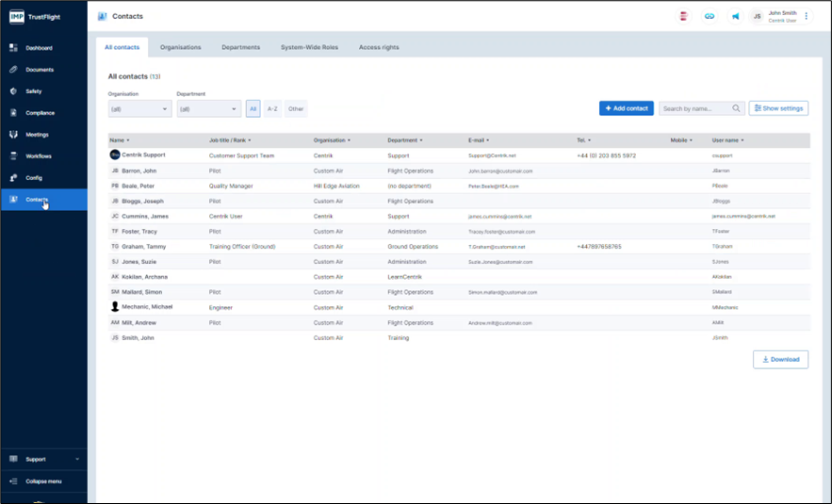Viewport: 832px width, 504px height.
Task: Open the Meetings sidebar icon
Action: 13,135
